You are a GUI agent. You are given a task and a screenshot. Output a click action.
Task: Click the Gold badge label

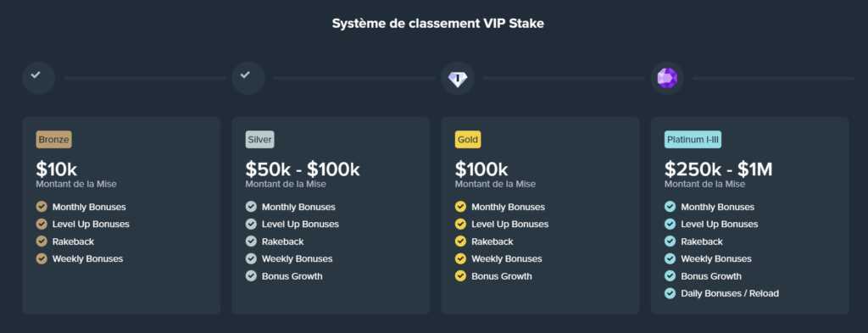click(x=468, y=140)
